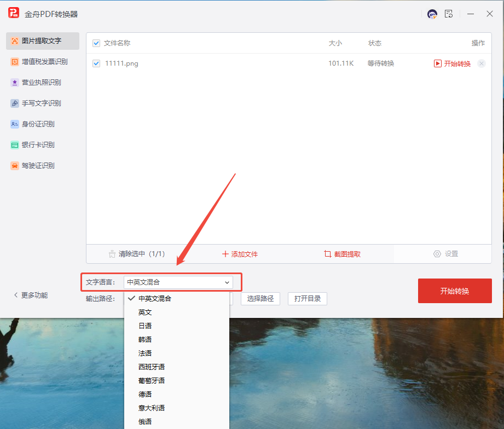Select the 驾驶证识别 tool
The width and height of the screenshot is (504, 429).
[15, 166]
